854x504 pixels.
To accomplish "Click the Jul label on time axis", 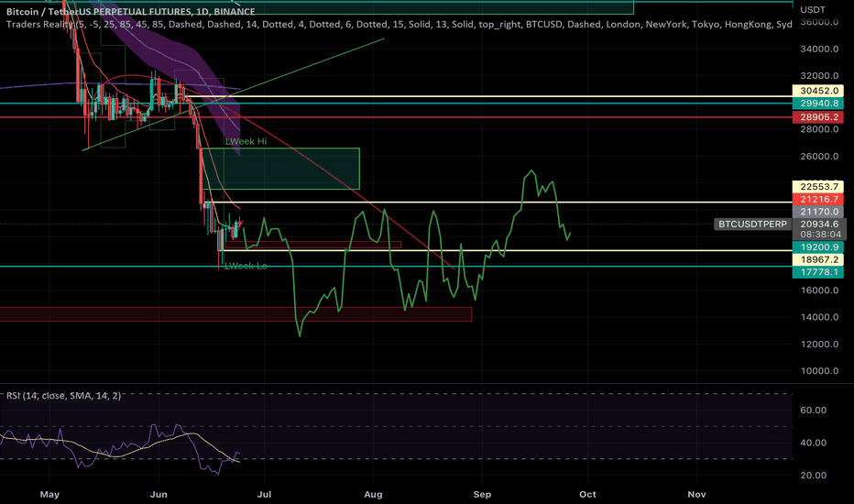I will pyautogui.click(x=264, y=494).
